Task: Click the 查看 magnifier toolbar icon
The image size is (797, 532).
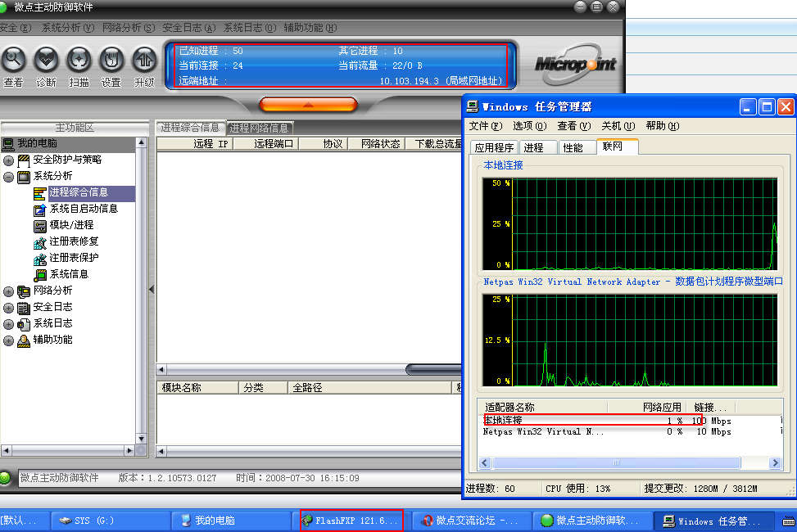Action: (x=13, y=60)
